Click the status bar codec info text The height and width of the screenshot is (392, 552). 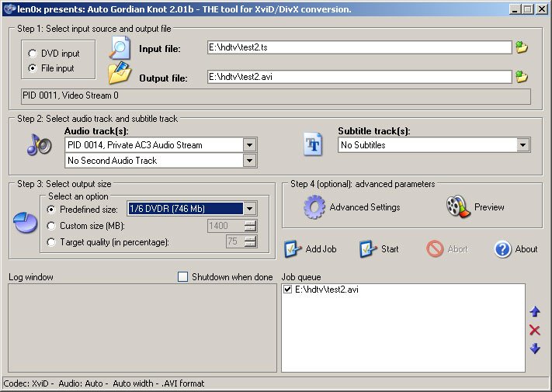(x=104, y=383)
